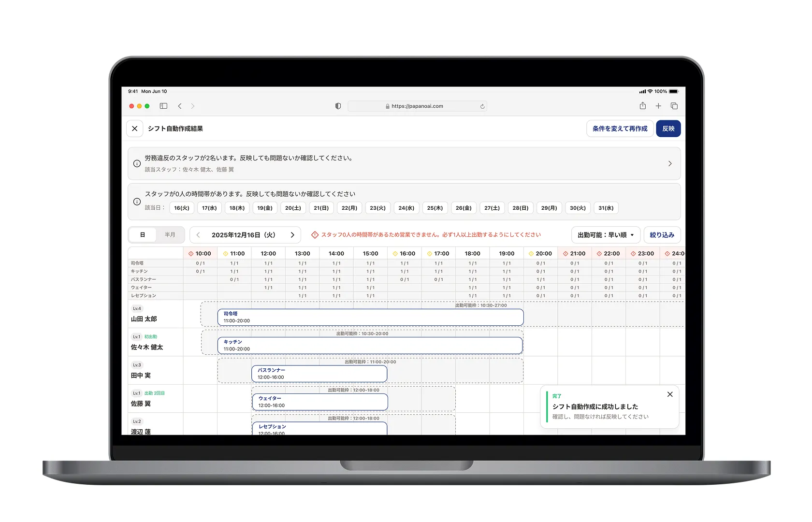Click the browser back arrow
Image resolution: width=812 pixels, height=522 pixels.
click(x=180, y=106)
